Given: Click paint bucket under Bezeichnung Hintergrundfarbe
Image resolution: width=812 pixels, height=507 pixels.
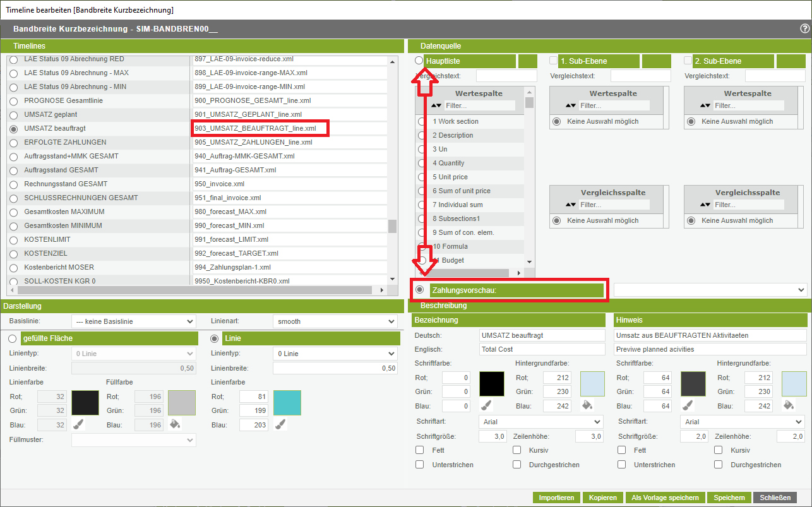Looking at the screenshot, I should [586, 405].
